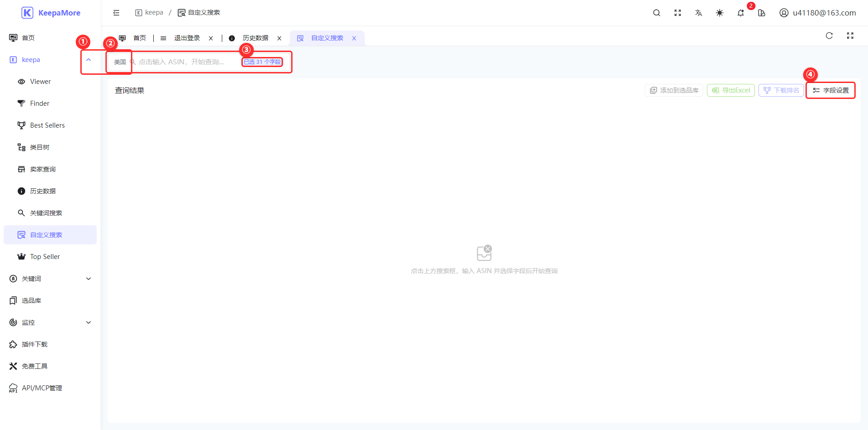Image resolution: width=868 pixels, height=430 pixels.
Task: Open 免费工具 page
Action: click(x=50, y=366)
